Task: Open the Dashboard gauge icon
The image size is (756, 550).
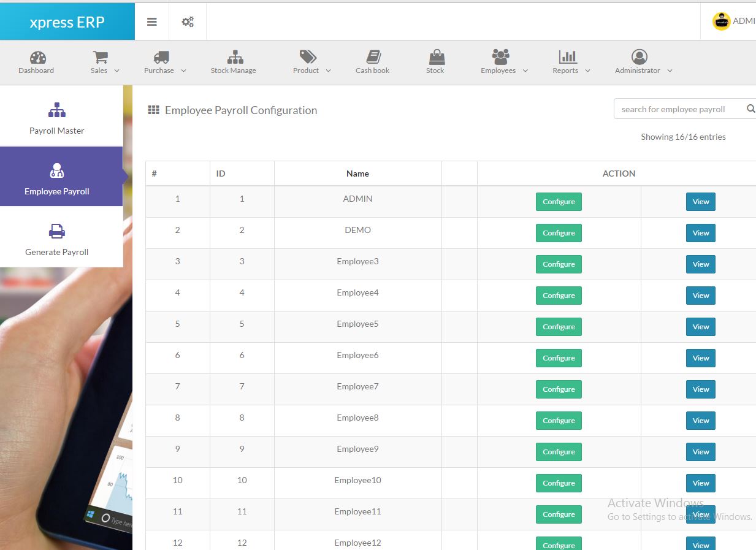Action: tap(37, 58)
